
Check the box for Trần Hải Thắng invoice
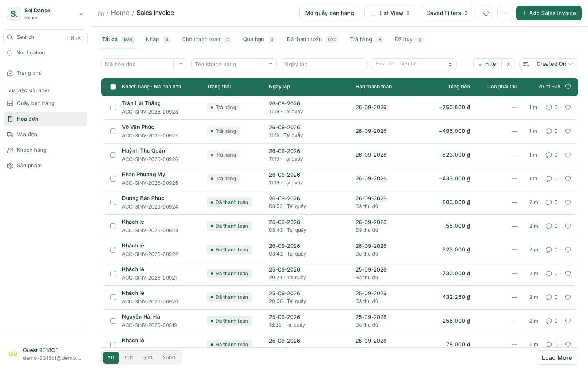[113, 108]
